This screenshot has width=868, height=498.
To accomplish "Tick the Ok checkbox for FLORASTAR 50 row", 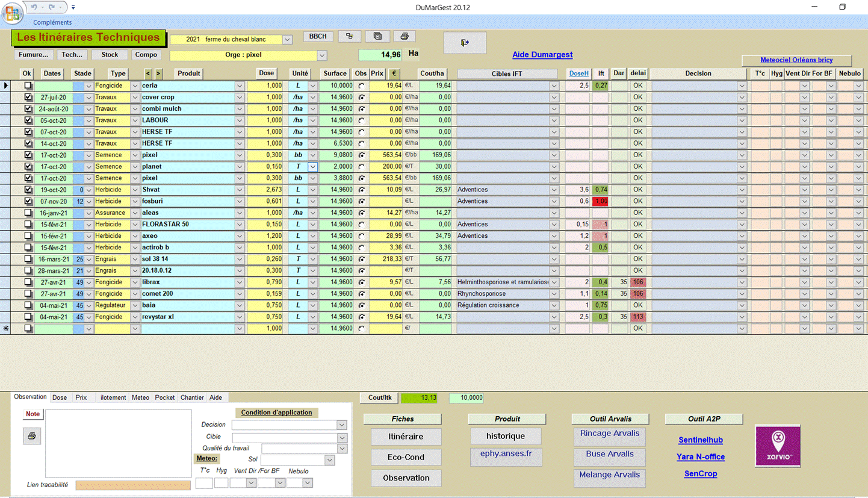I will coord(28,224).
